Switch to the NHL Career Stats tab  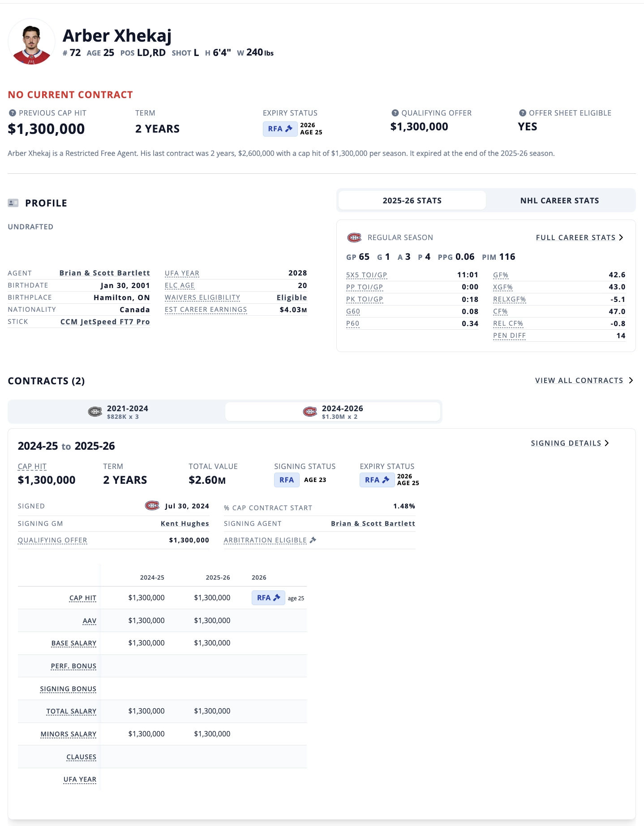(560, 201)
